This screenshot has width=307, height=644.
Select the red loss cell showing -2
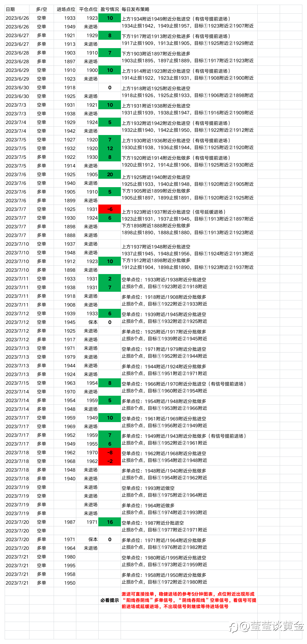(x=110, y=461)
